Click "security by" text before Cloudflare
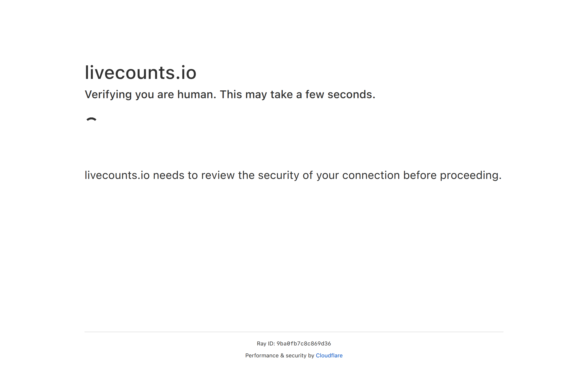 pos(300,355)
